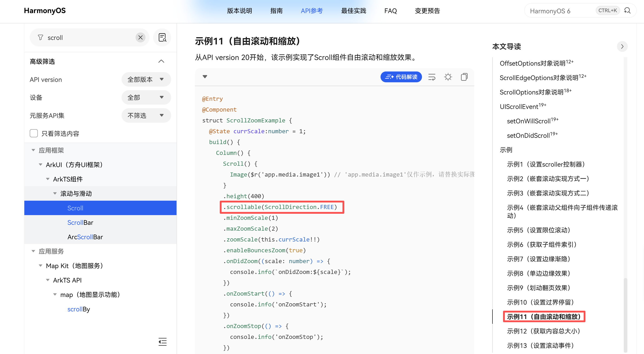Screen dimensions: 644x354
Task: Open the 元服务API集 dropdown
Action: (146, 115)
